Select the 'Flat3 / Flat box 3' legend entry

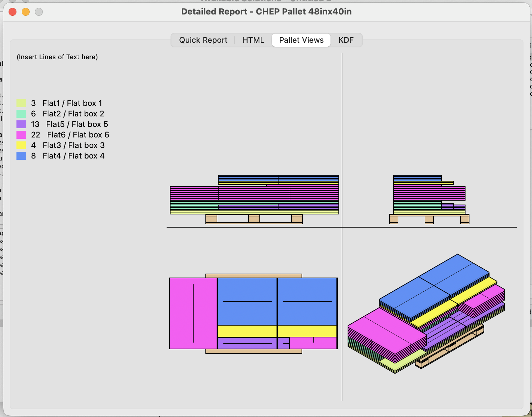point(74,145)
